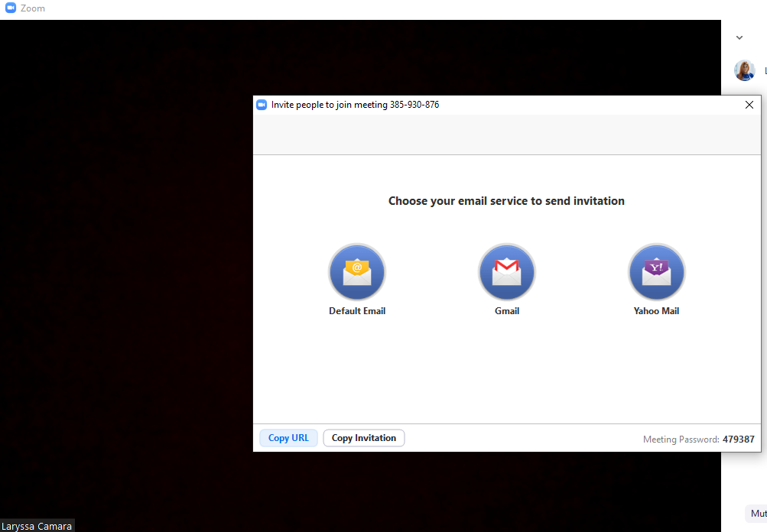Select the meeting password 479387
The image size is (767, 532).
pos(738,439)
